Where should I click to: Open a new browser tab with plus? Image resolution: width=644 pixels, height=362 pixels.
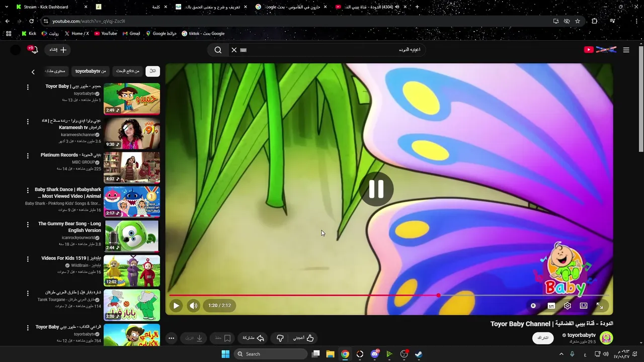coord(417,7)
